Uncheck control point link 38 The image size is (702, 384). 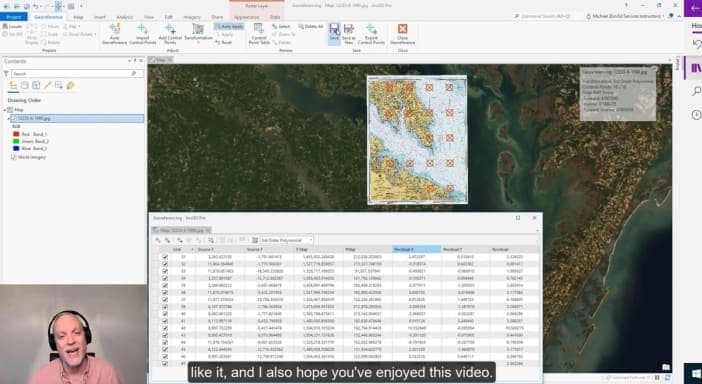click(x=165, y=307)
